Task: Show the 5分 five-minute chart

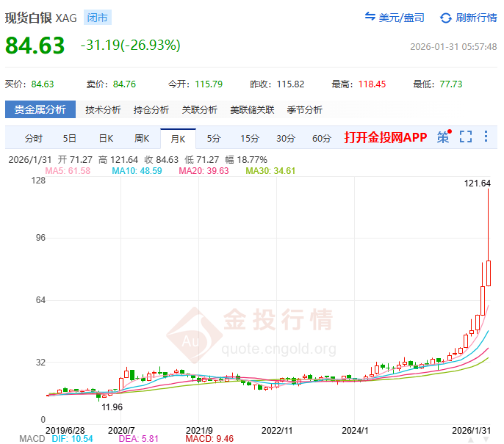Action: click(x=213, y=138)
